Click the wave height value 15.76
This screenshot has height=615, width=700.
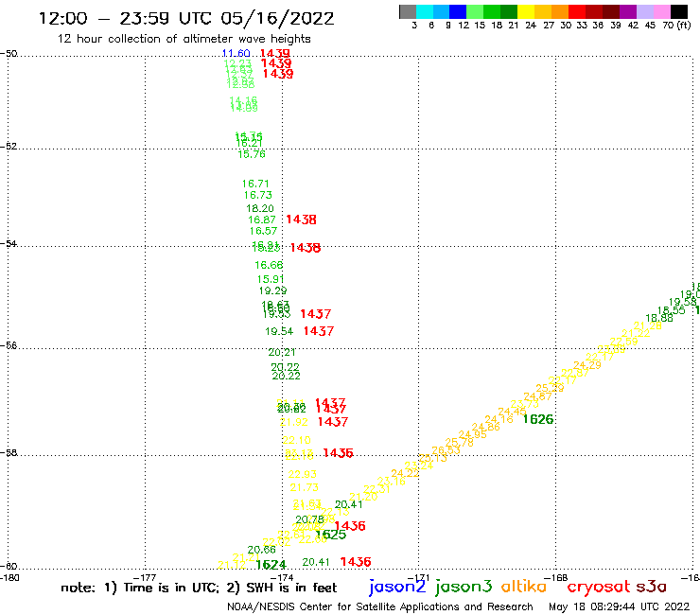click(x=252, y=154)
